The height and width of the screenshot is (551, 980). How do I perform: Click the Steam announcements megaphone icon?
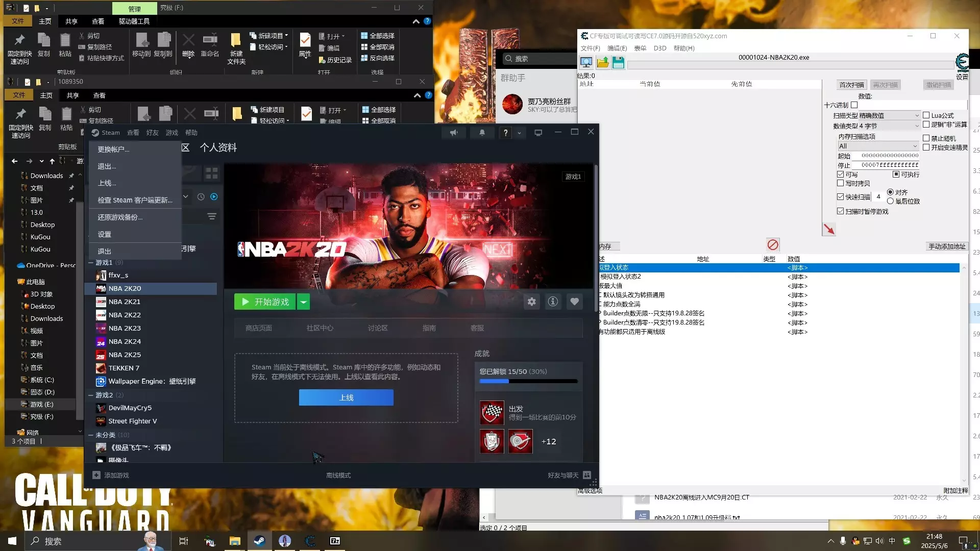point(454,133)
